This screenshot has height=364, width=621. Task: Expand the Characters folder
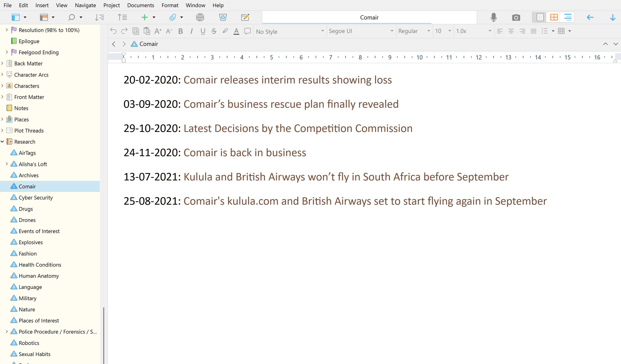pos(2,86)
